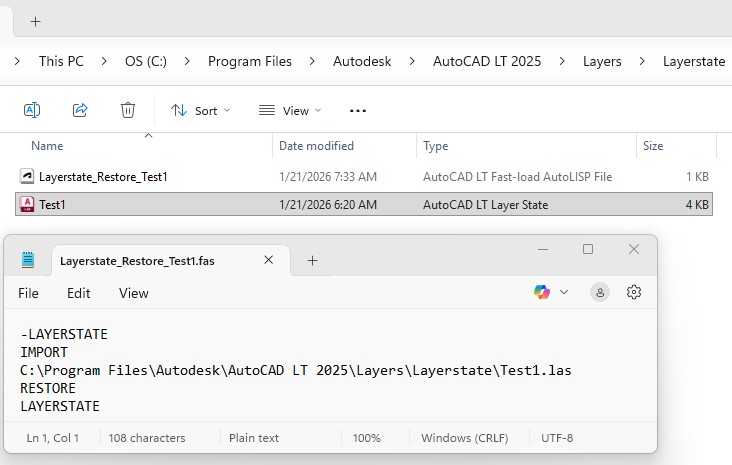Image resolution: width=732 pixels, height=465 pixels.
Task: Click the Rename icon in Explorer toolbar
Action: (x=32, y=110)
